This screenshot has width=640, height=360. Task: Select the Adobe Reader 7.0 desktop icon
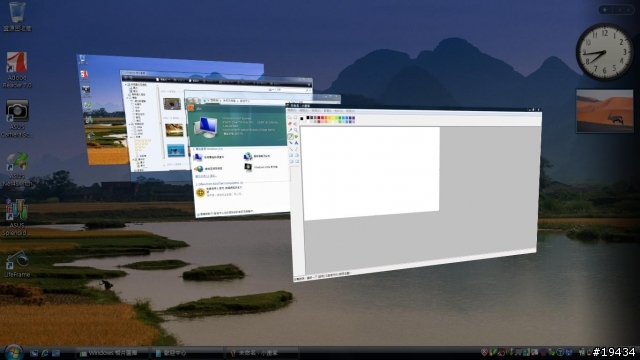[x=17, y=69]
